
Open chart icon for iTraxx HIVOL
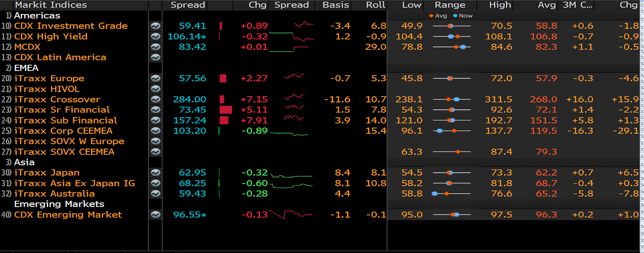pyautogui.click(x=155, y=88)
